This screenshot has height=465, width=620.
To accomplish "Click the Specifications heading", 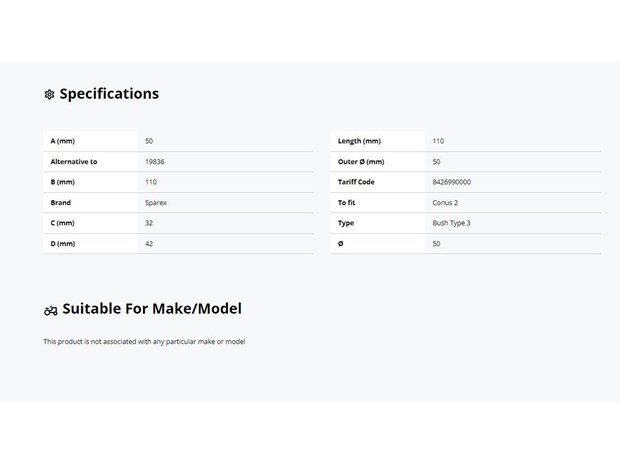I will pos(109,94).
